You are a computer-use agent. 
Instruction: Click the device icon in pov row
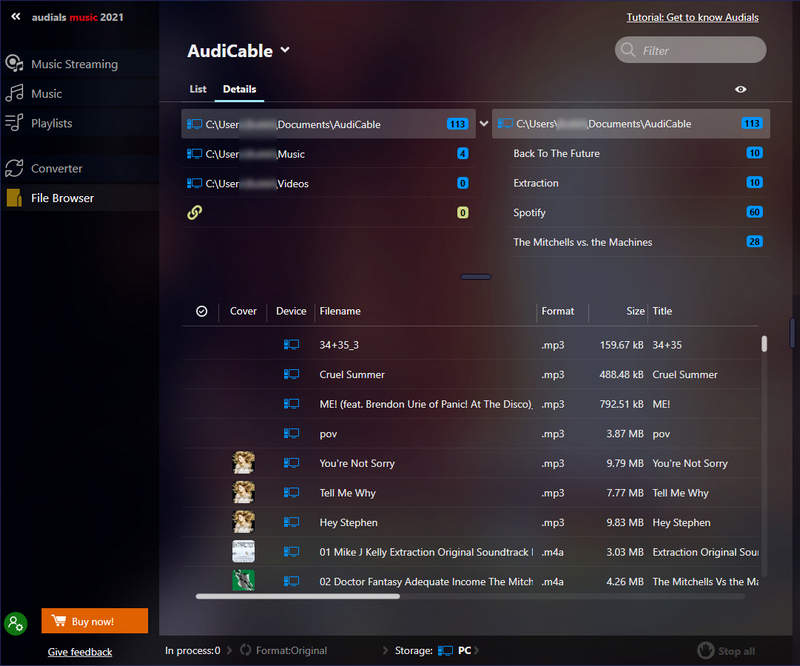coord(291,433)
